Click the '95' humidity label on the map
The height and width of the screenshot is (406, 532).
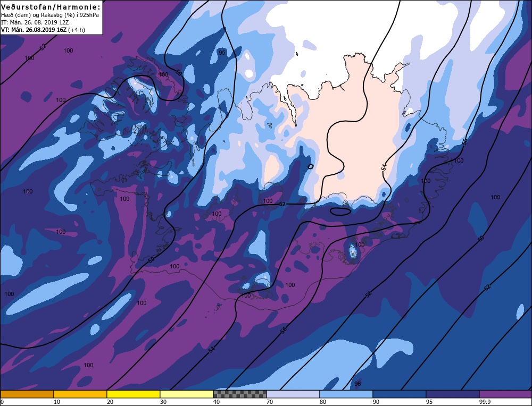222,53
